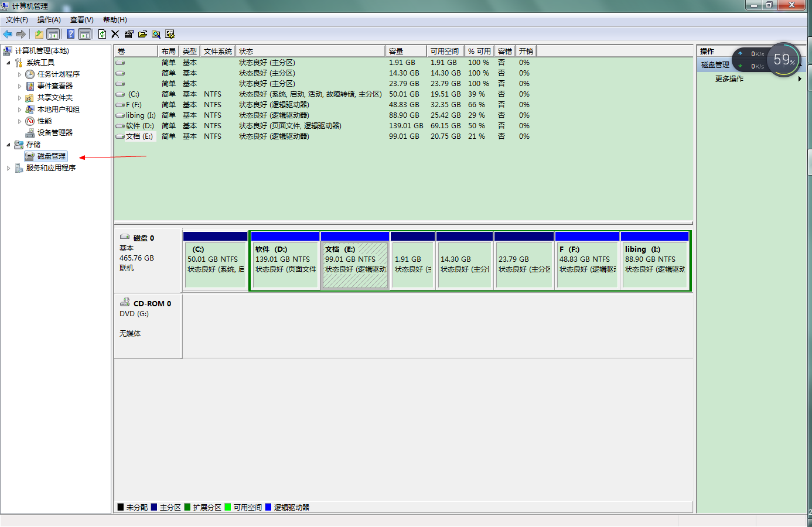
Task: Select the 计算机管理(本地) root node
Action: (42, 51)
